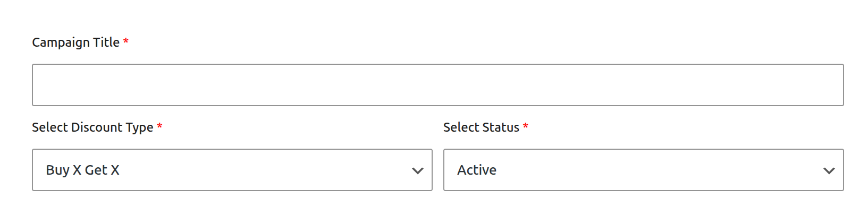
Task: Select the "Buy X Get X" value text
Action: (x=82, y=170)
